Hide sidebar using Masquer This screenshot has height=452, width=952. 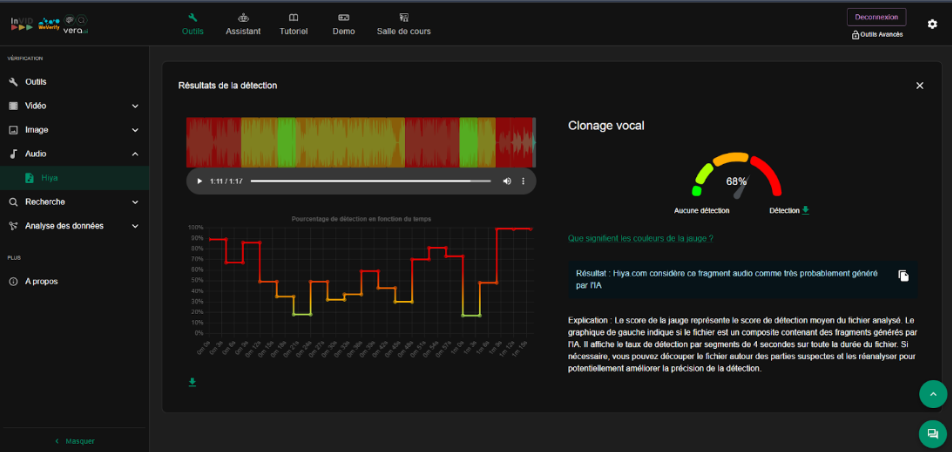click(x=74, y=441)
